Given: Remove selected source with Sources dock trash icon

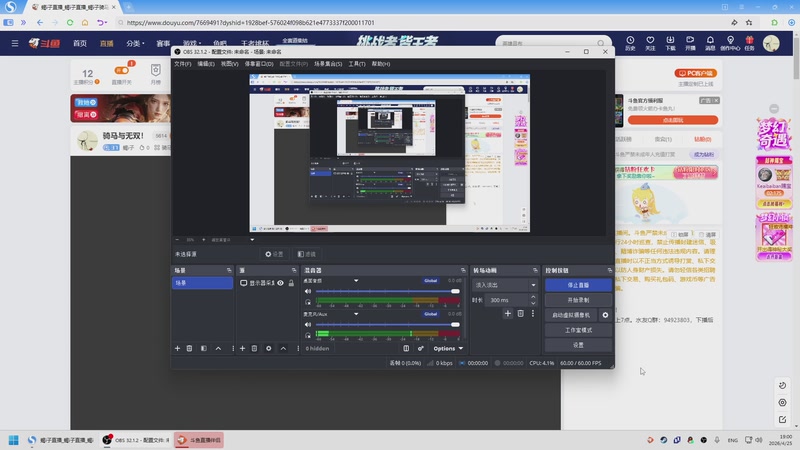Looking at the screenshot, I should pyautogui.click(x=254, y=348).
